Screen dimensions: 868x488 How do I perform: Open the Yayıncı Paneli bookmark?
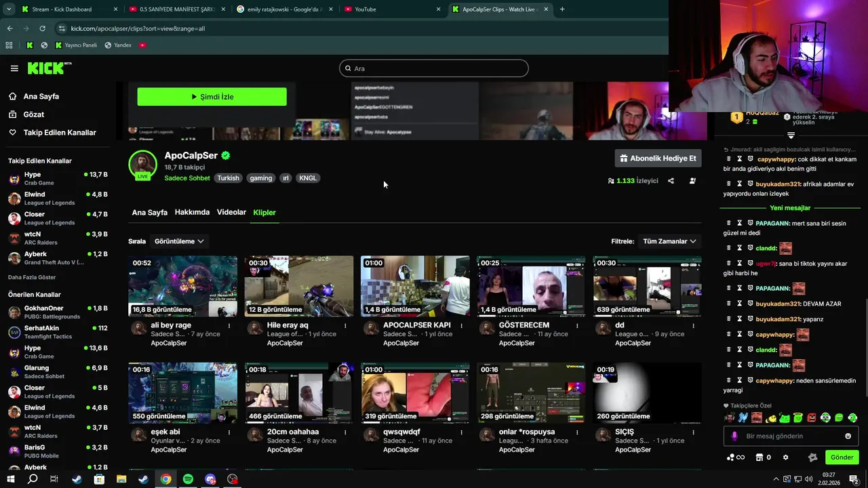click(x=76, y=45)
